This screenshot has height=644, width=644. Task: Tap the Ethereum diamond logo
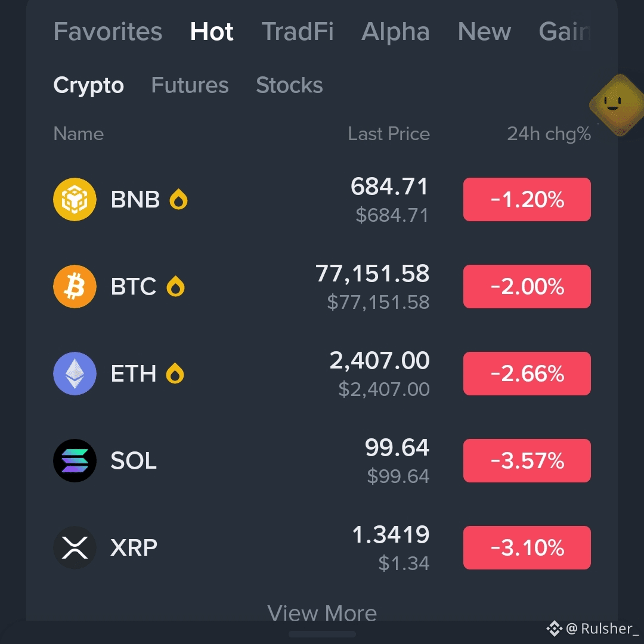coord(75,374)
